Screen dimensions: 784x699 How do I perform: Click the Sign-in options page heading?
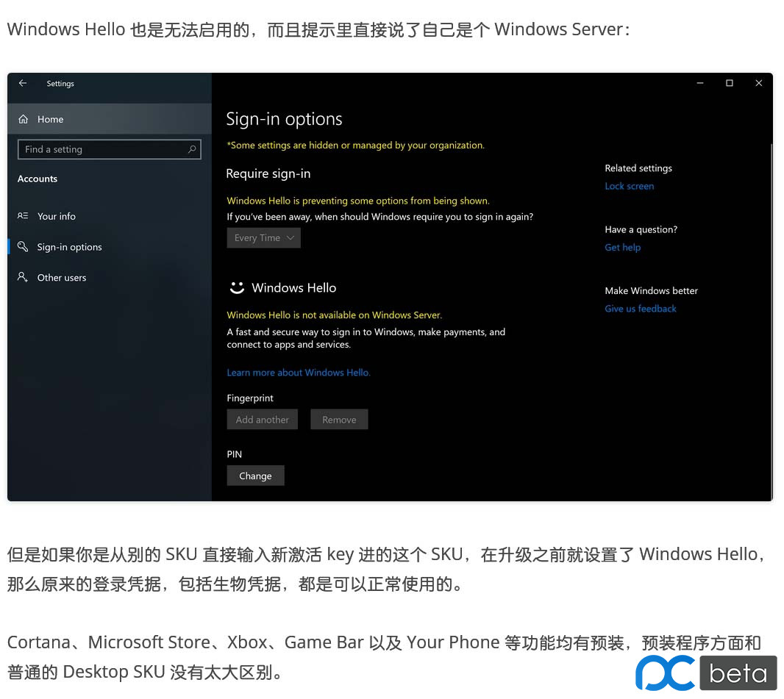284,119
